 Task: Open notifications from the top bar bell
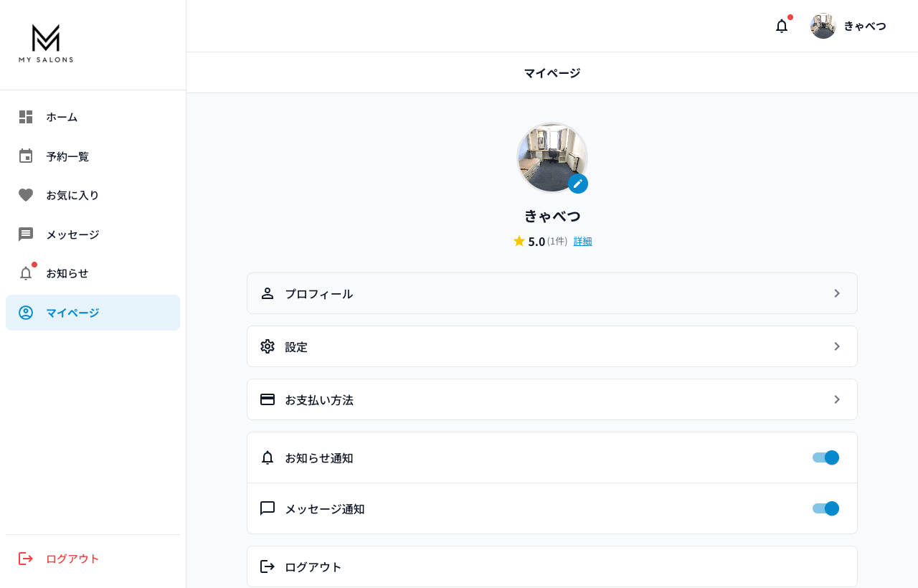click(782, 26)
